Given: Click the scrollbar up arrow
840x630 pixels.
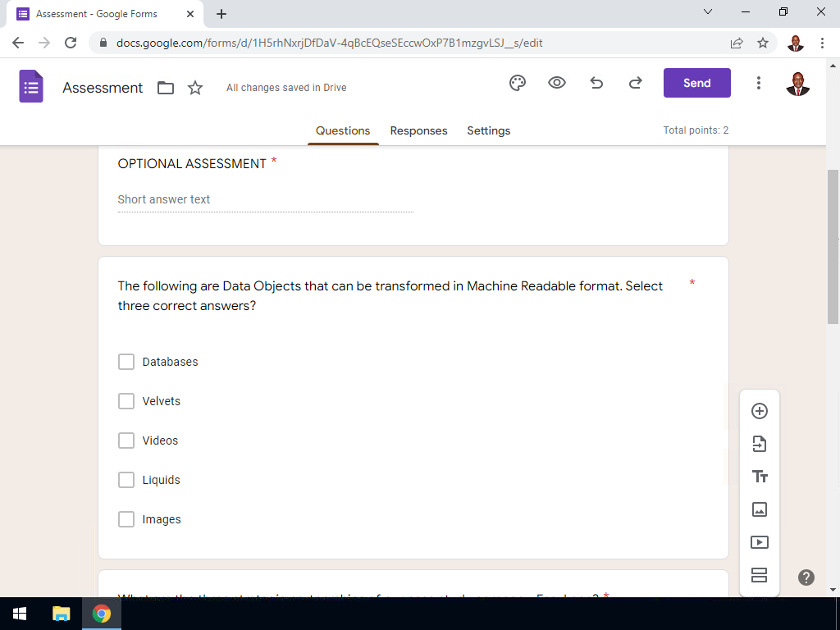Looking at the screenshot, I should pos(833,66).
